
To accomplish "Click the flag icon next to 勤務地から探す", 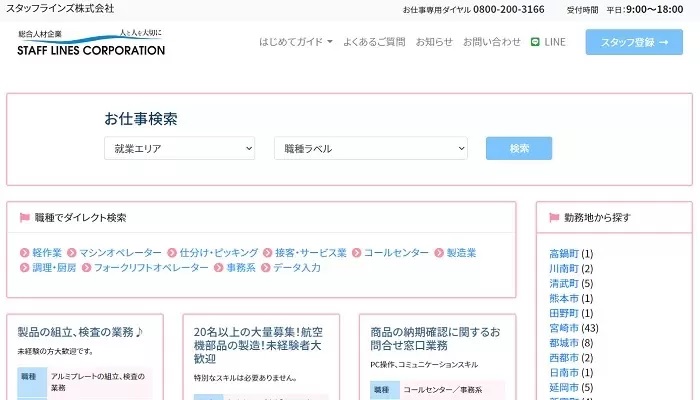I will (x=554, y=217).
